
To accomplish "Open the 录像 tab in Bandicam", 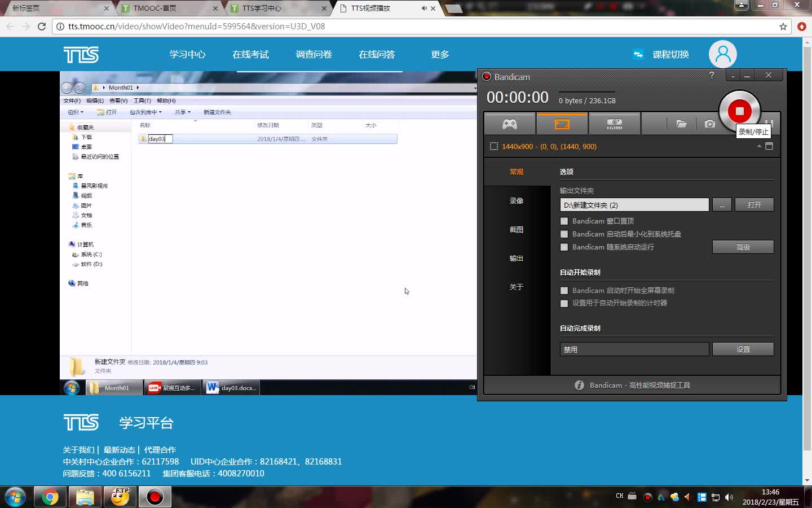I will click(x=517, y=200).
